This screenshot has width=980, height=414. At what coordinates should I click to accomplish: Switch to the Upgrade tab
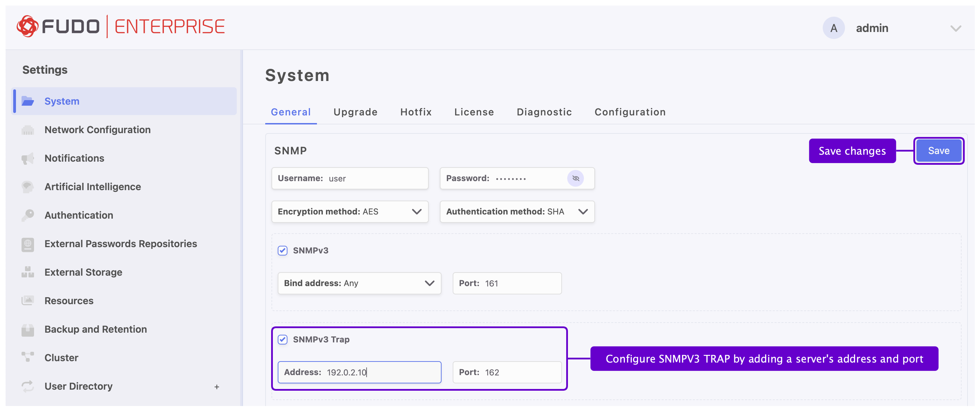(x=355, y=112)
